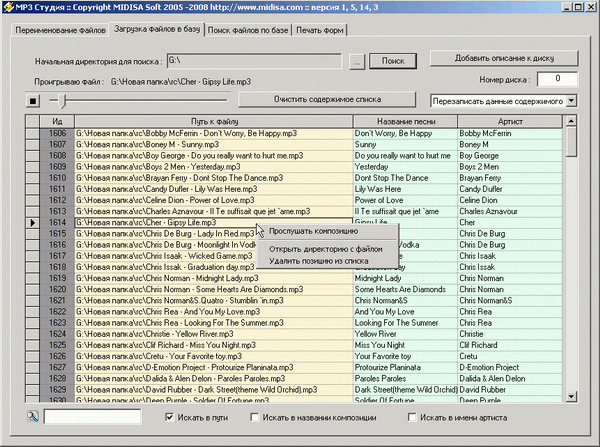
Task: Click the current row arrow indicator for row 1614
Action: click(x=34, y=222)
